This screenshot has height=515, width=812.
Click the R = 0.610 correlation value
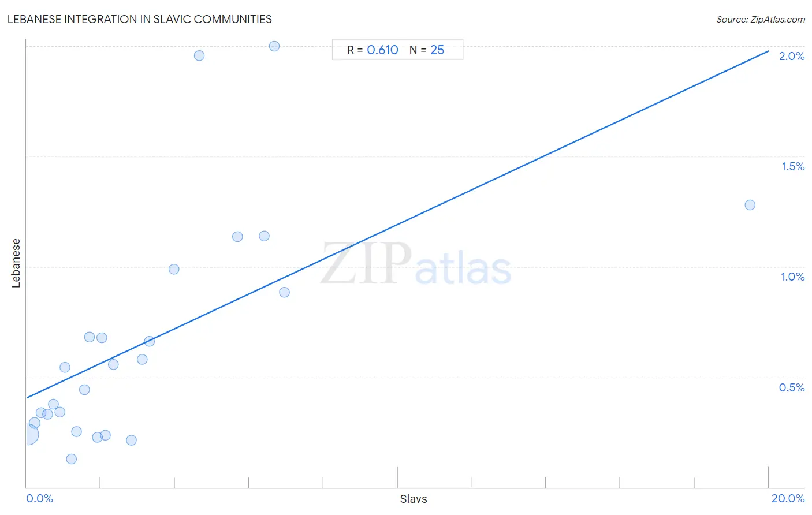373,50
